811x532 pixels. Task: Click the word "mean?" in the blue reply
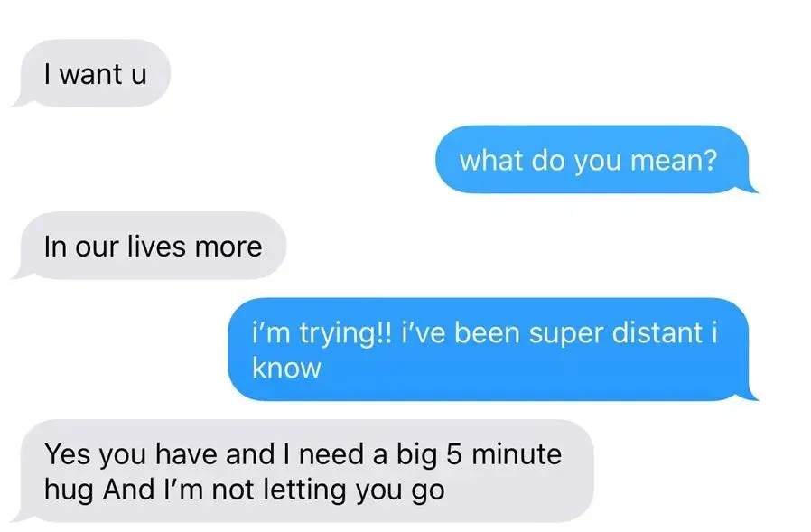(674, 160)
